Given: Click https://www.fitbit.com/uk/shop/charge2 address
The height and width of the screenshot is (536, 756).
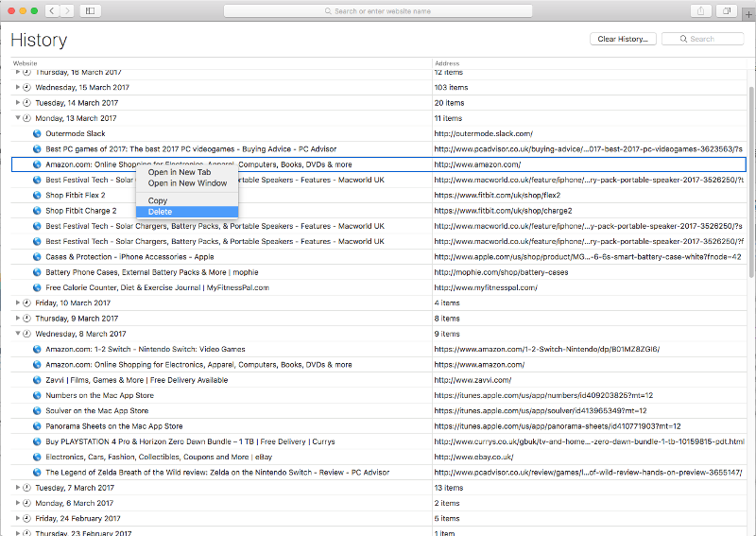Looking at the screenshot, I should 503,211.
